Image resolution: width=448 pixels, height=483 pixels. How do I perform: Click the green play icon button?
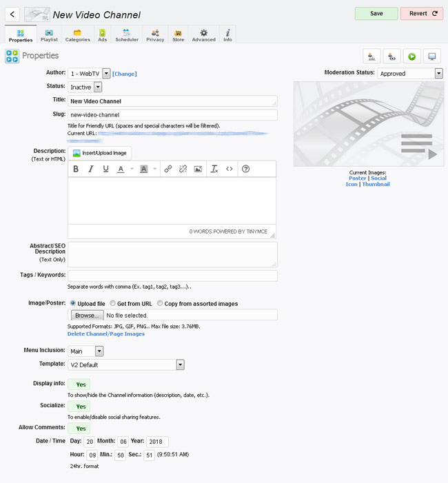click(411, 56)
